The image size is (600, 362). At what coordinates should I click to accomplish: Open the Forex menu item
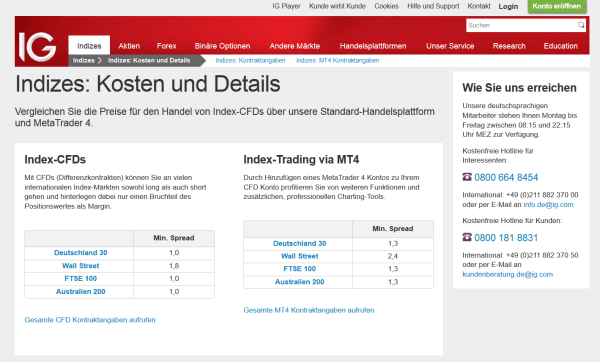[166, 46]
